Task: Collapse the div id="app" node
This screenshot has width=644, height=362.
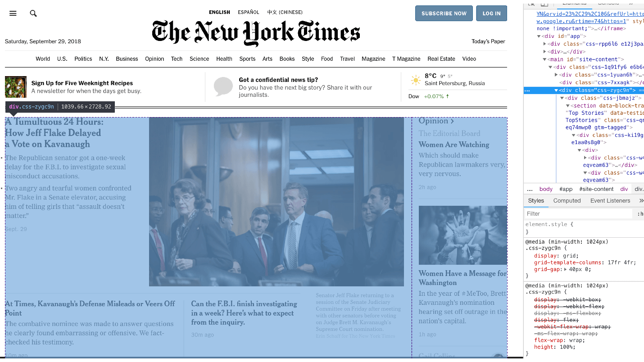Action: coord(539,36)
